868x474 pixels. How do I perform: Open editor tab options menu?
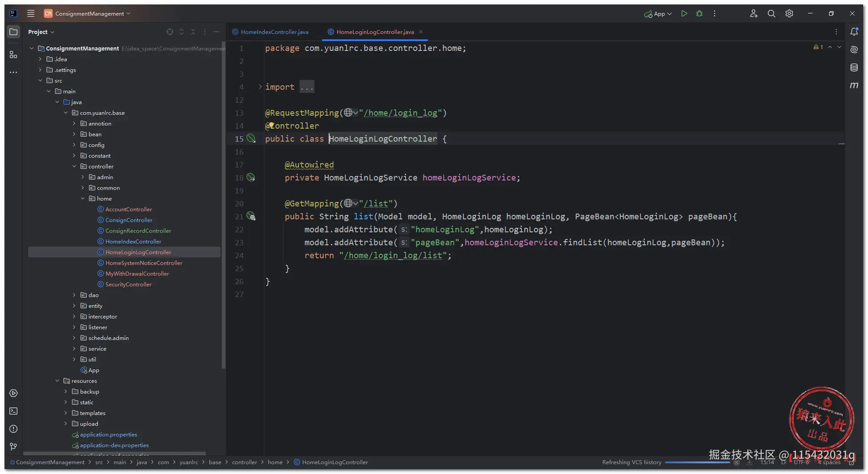(836, 32)
